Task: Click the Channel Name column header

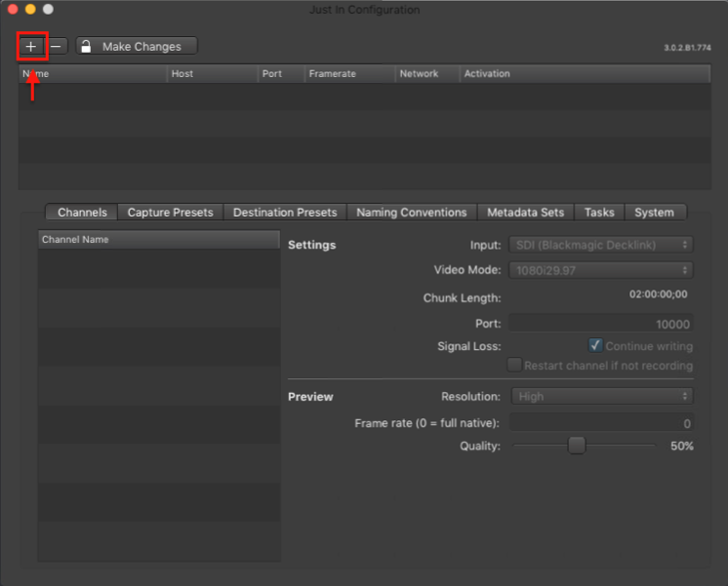Action: tap(159, 240)
